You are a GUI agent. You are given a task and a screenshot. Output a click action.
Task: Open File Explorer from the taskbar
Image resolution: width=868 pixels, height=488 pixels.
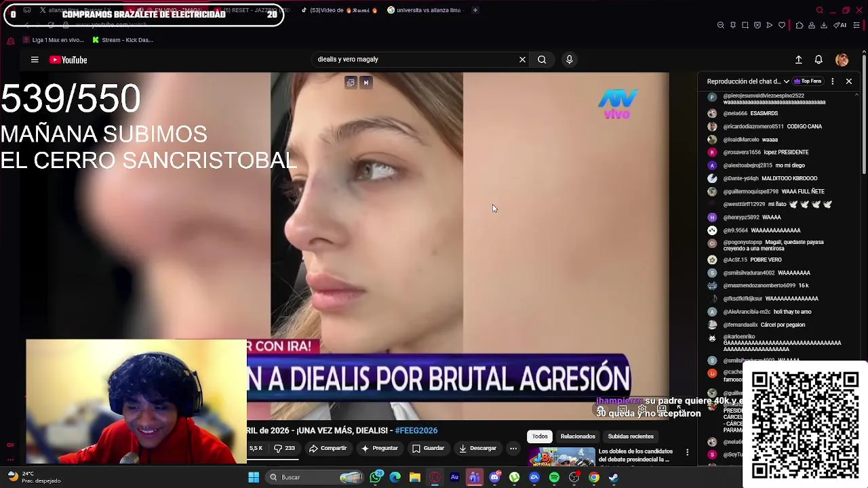point(414,477)
